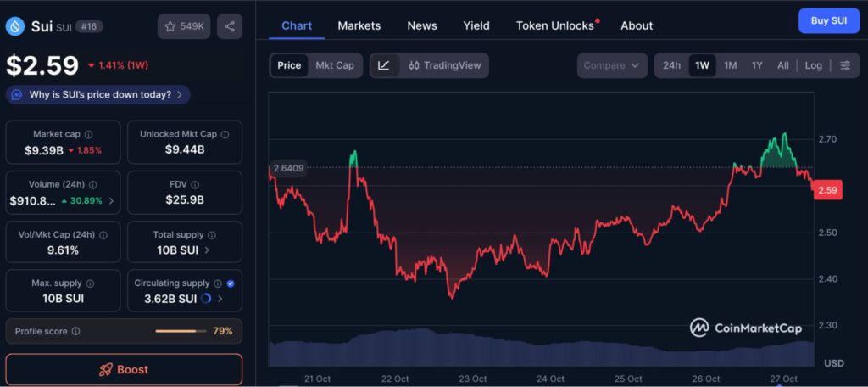Select the 24h time range
The height and width of the screenshot is (387, 868).
pos(671,65)
